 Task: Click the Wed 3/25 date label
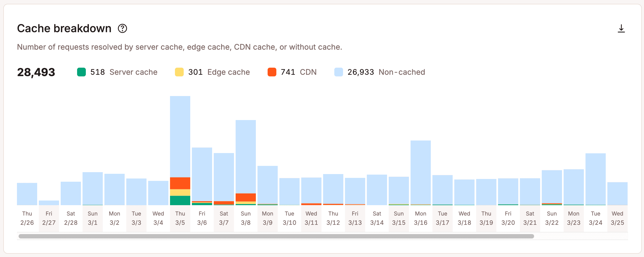click(x=617, y=218)
